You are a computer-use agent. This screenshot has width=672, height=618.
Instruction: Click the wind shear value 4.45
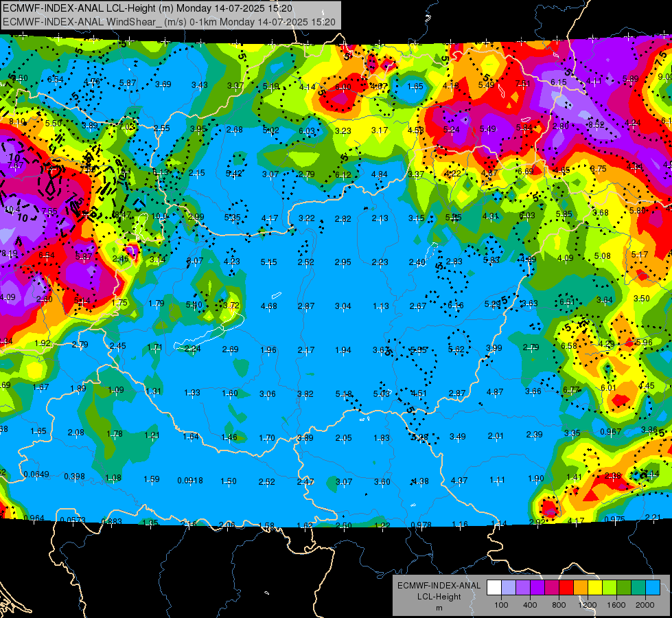[647, 385]
